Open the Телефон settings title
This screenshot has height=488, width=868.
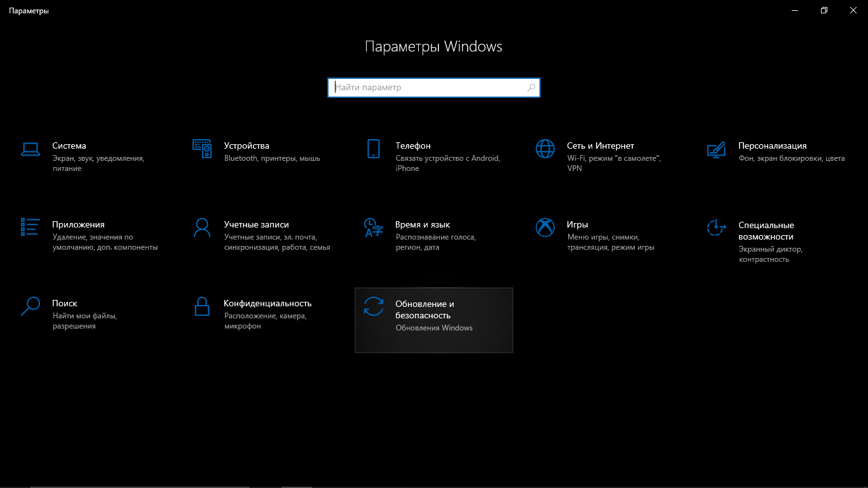[x=413, y=146]
